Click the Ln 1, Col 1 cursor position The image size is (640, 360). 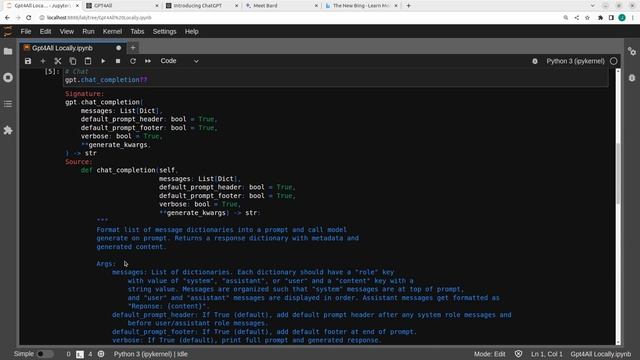pyautogui.click(x=547, y=354)
